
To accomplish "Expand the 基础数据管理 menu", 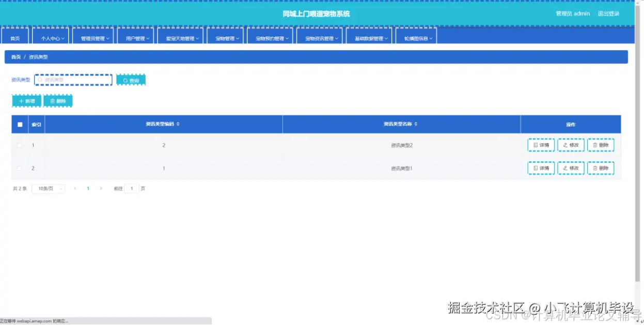I will (369, 36).
